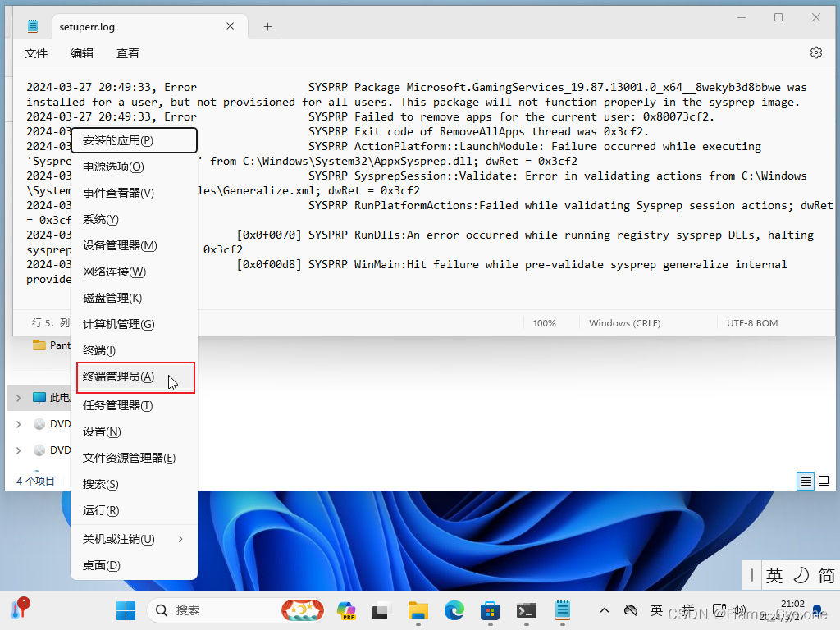840x630 pixels.
Task: Choose 电源选项(O) from context menu
Action: pyautogui.click(x=134, y=167)
